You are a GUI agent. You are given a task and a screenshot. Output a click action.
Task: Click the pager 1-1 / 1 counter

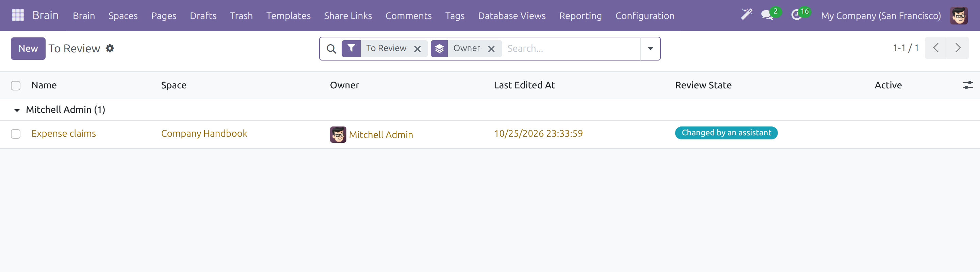[905, 48]
